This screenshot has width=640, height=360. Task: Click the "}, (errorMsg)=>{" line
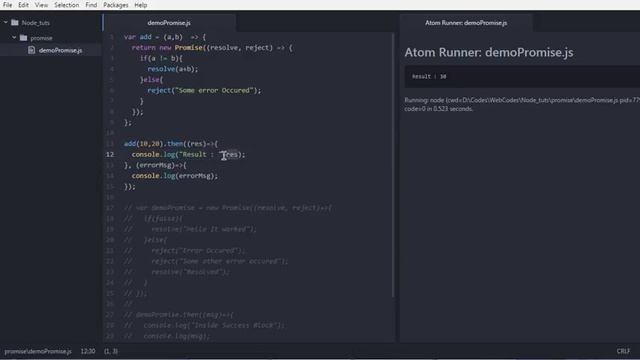(x=155, y=165)
